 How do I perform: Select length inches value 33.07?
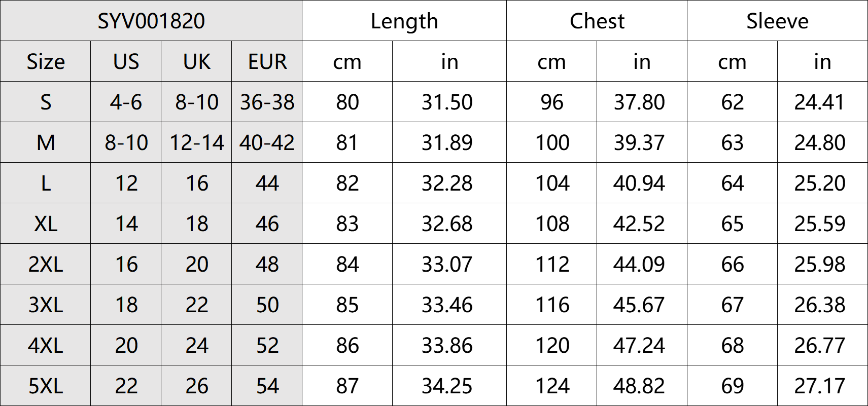point(447,265)
